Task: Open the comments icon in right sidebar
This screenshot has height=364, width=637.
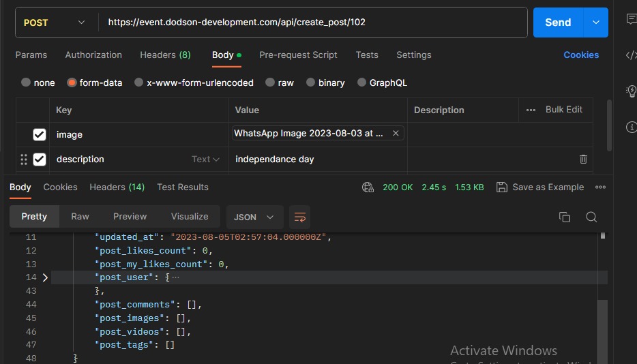Action: [631, 20]
